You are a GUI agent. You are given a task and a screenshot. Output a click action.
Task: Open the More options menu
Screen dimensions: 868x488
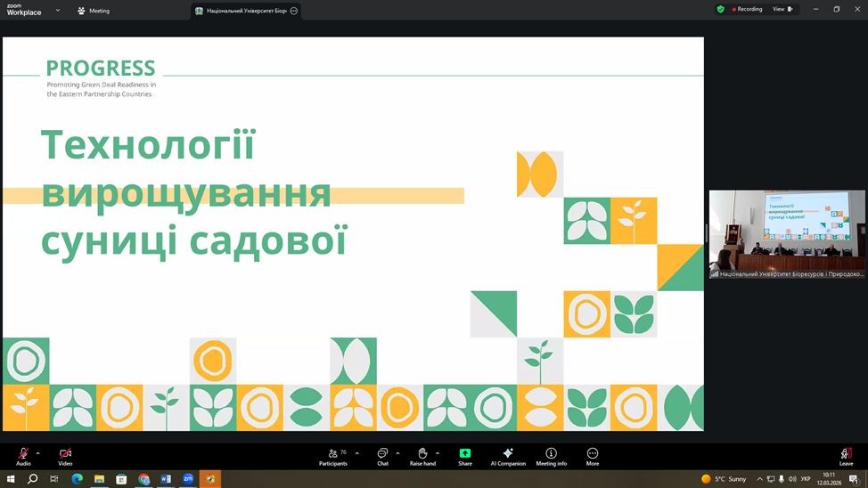pos(593,457)
